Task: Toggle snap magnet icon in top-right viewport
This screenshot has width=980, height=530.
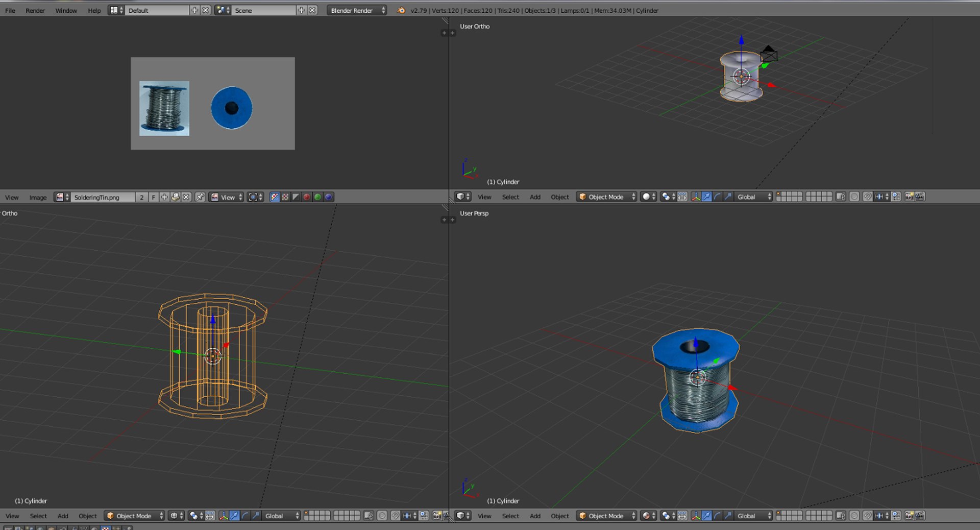Action: pos(868,197)
